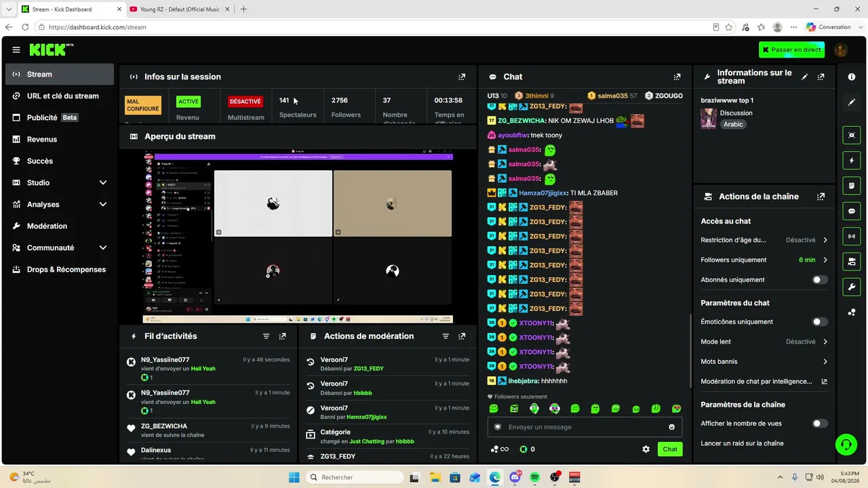Viewport: 868px width, 488px height.
Task: Open the Windows Start menu
Action: coord(294,477)
